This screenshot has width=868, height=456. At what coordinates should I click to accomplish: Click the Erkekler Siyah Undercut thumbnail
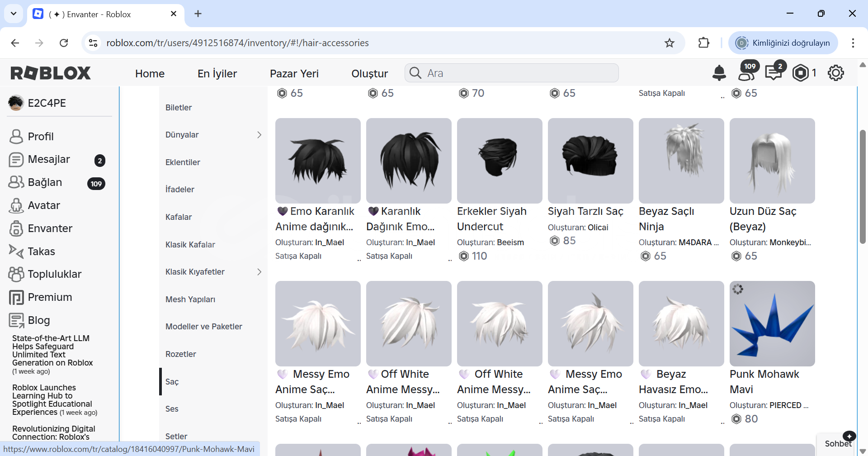click(500, 161)
